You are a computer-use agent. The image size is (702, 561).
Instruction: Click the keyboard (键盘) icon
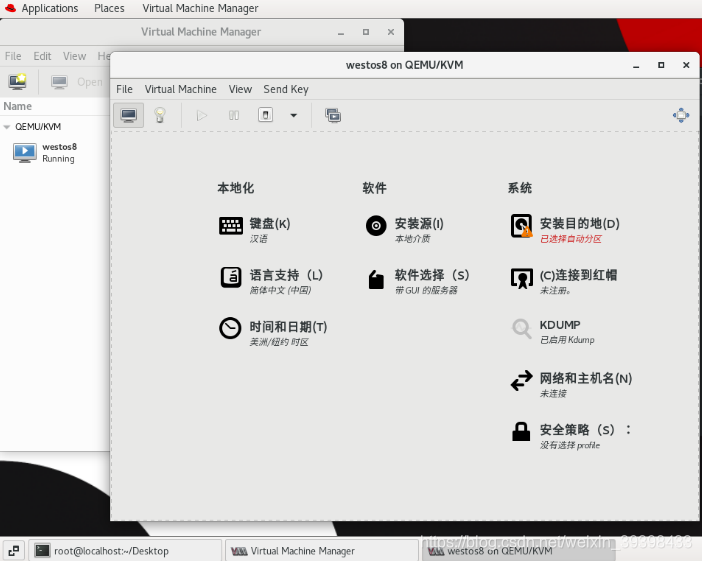click(x=231, y=225)
